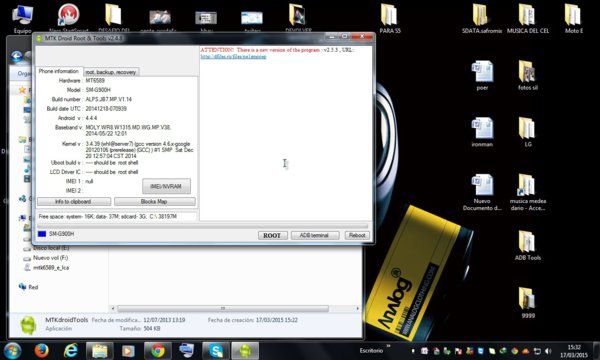Switch to the Phone information tab
The width and height of the screenshot is (600, 360).
pyautogui.click(x=59, y=71)
